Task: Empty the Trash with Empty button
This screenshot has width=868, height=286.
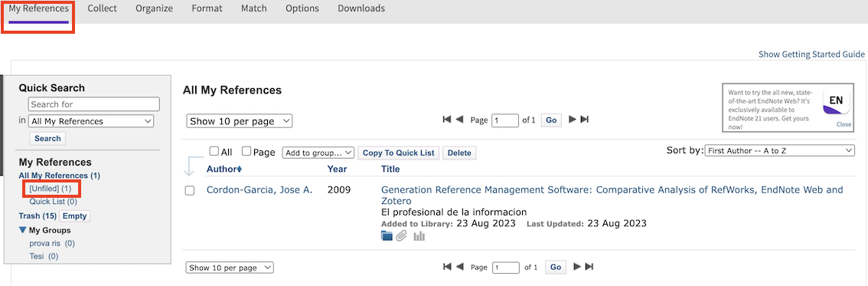Action: [x=75, y=216]
